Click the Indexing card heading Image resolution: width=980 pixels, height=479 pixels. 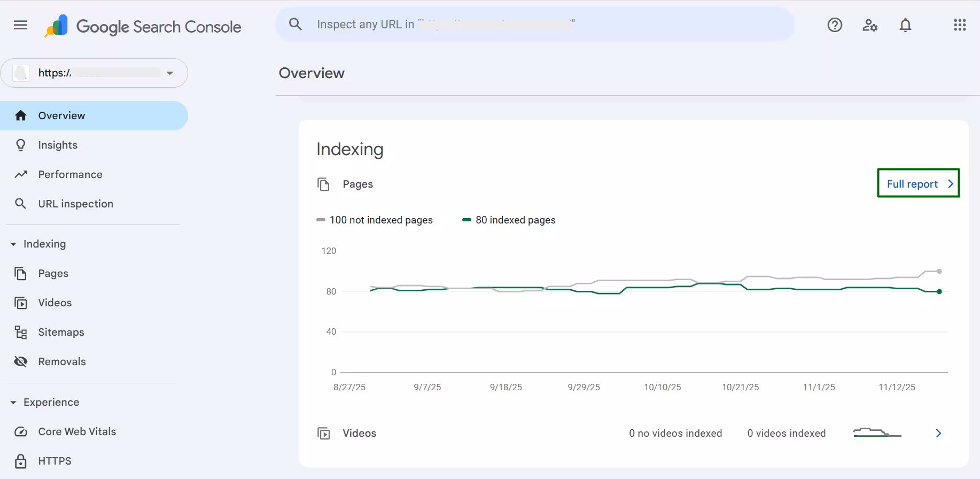[350, 149]
